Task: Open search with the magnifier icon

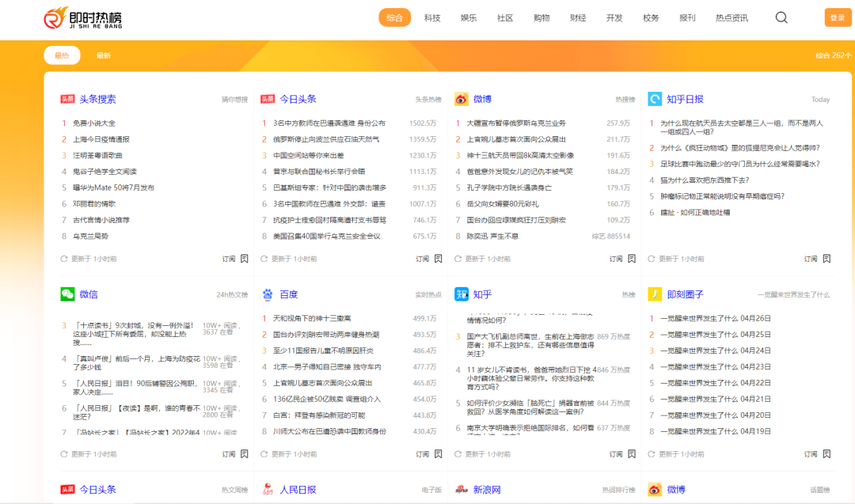Action: click(781, 17)
